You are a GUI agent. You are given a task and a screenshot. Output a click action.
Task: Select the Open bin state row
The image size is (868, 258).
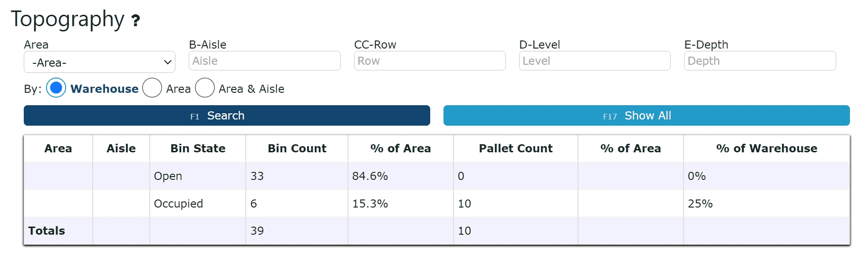point(437,176)
